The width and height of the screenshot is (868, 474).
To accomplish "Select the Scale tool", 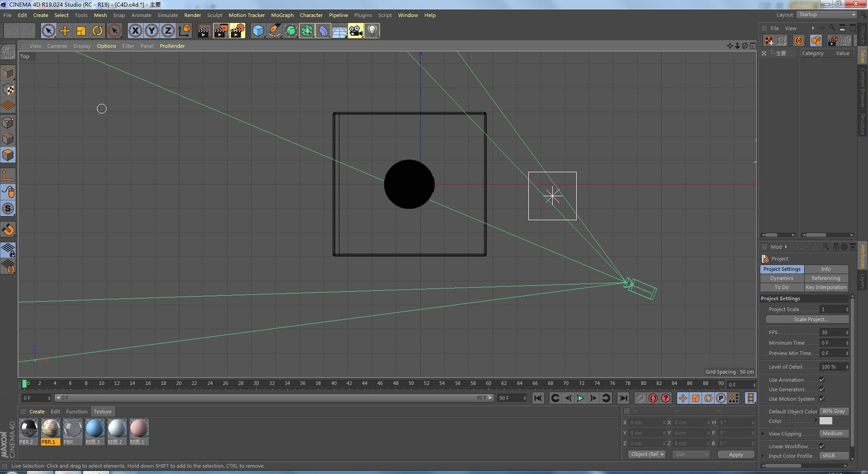I will pos(81,31).
